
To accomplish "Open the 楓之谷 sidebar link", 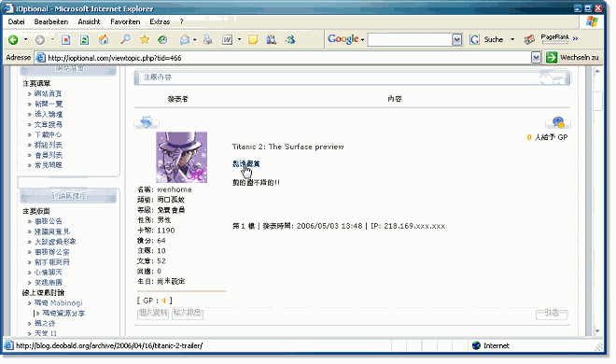I will pos(45,323).
